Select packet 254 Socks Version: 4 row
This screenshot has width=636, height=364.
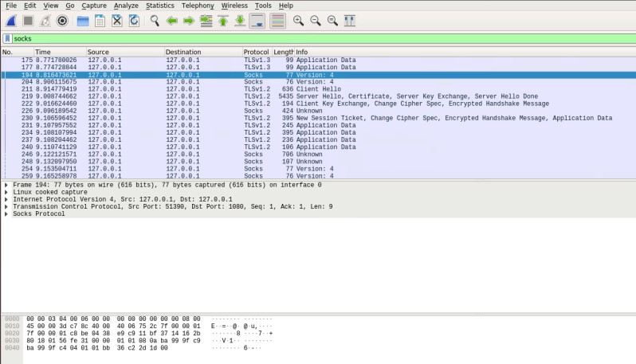[x=318, y=169]
